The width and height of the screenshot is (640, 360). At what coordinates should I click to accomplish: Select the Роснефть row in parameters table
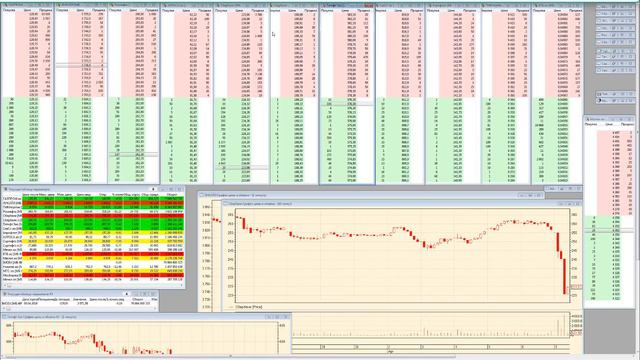click(x=93, y=212)
